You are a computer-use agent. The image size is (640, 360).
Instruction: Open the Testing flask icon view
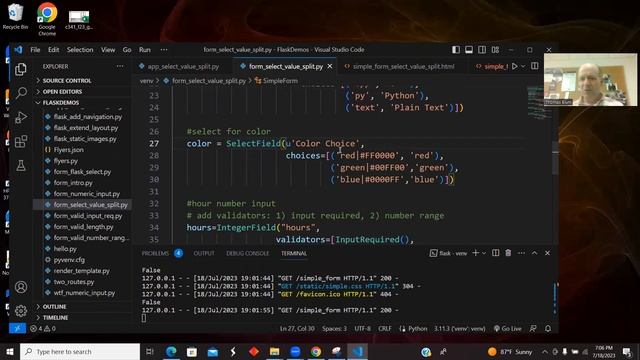coord(21,165)
